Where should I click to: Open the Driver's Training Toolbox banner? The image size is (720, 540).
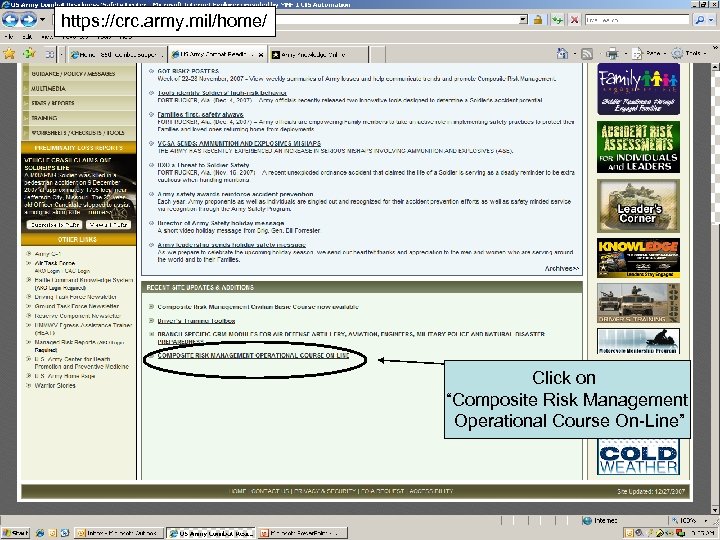(638, 303)
